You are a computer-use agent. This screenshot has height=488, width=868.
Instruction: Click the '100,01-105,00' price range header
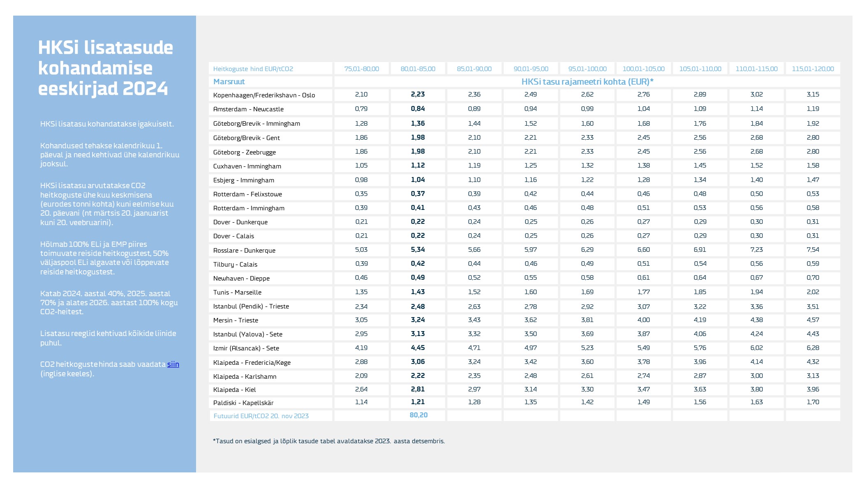pyautogui.click(x=643, y=69)
